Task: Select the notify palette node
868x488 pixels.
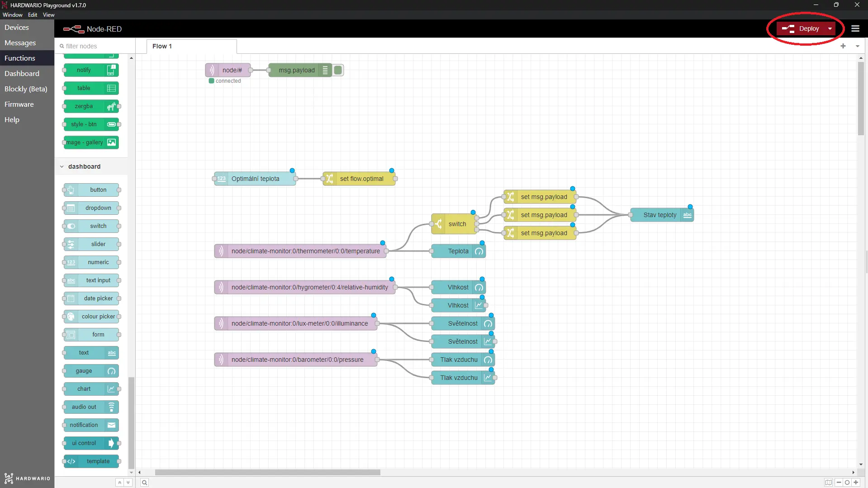Action: click(91, 70)
